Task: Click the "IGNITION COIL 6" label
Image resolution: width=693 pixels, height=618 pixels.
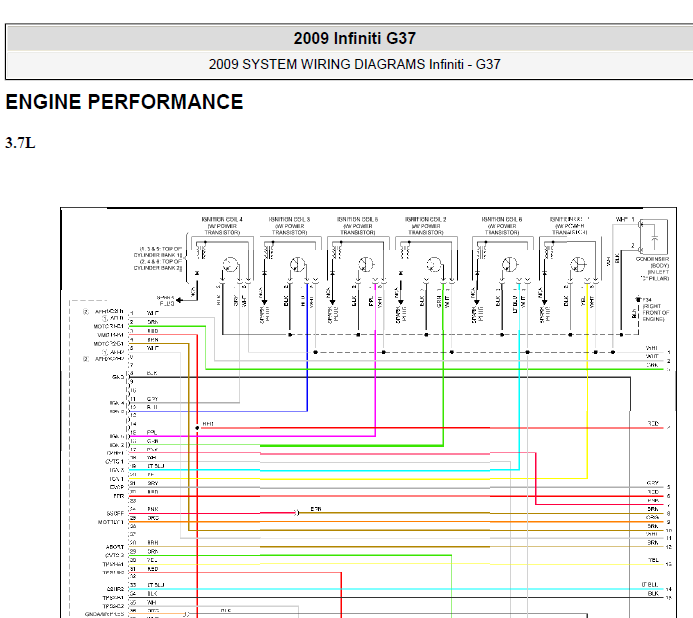Action: coord(502,219)
